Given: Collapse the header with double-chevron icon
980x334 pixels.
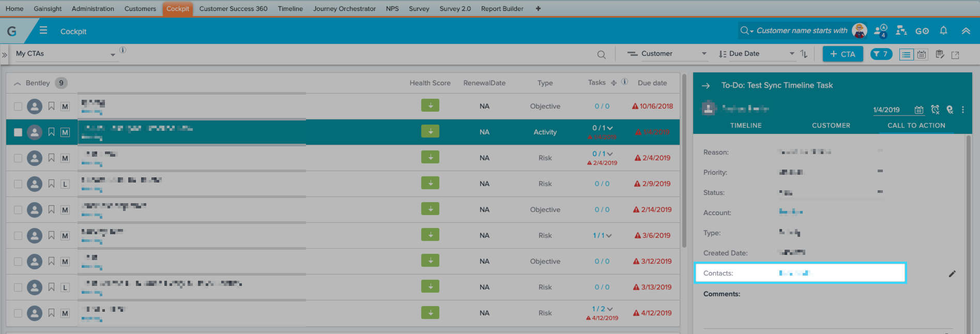Looking at the screenshot, I should (966, 31).
